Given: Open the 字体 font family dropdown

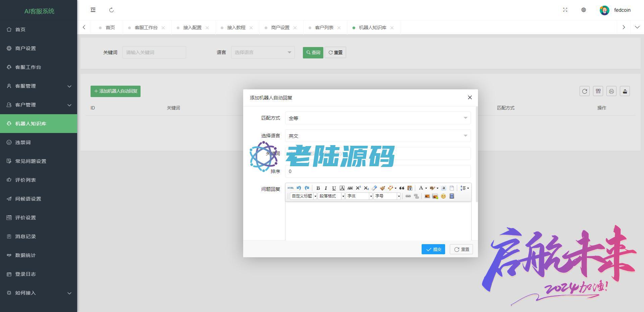Looking at the screenshot, I should [359, 196].
